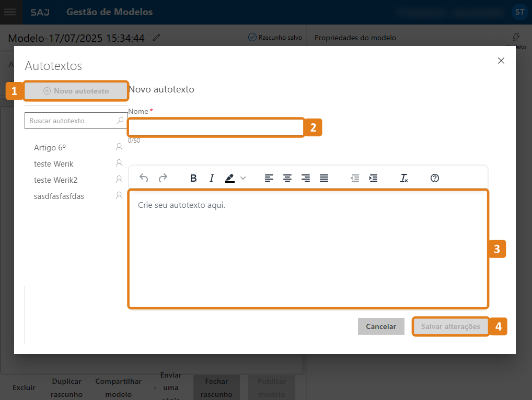Select the teste Werik2 autotexto
Image resolution: width=532 pixels, height=400 pixels.
[x=55, y=180]
